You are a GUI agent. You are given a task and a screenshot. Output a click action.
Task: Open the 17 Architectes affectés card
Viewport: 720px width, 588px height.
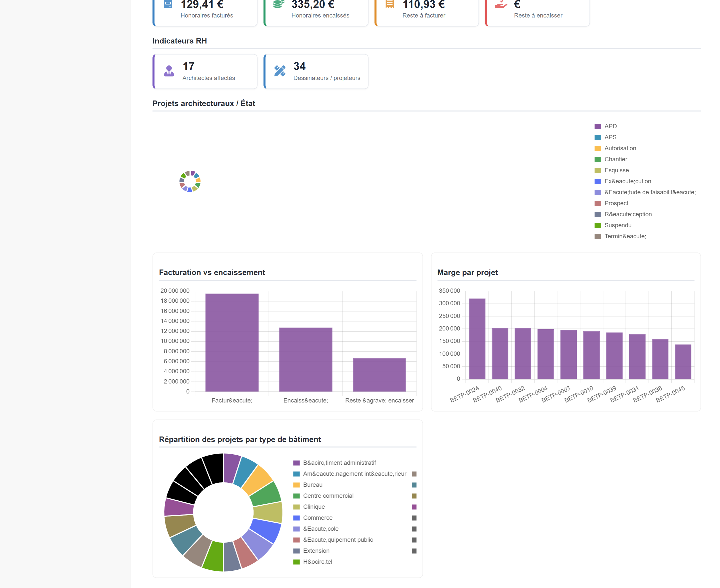coord(205,71)
